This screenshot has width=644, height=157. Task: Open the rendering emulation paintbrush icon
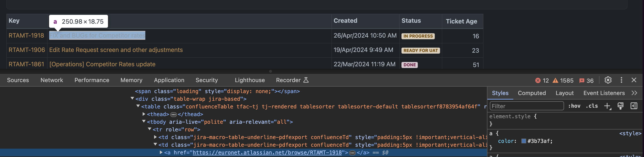pyautogui.click(x=621, y=106)
